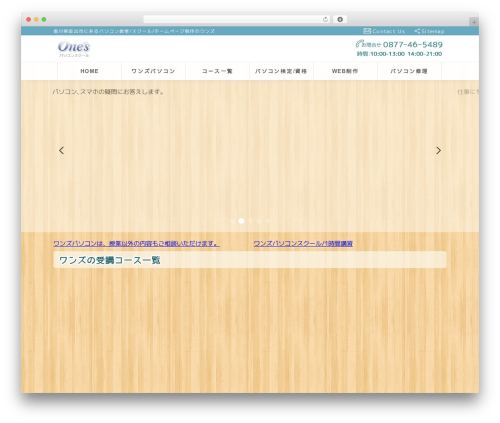Click the yellow minimize window button
This screenshot has width=500, height=423.
tap(36, 20)
